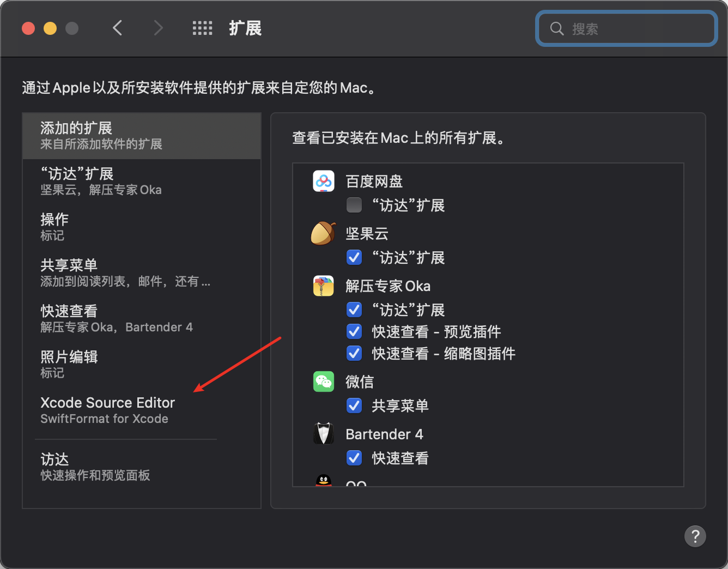Click the 微信 name label
728x569 pixels.
[360, 382]
